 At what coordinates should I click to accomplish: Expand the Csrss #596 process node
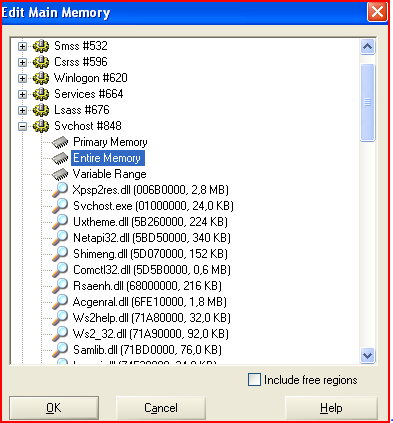click(x=22, y=62)
